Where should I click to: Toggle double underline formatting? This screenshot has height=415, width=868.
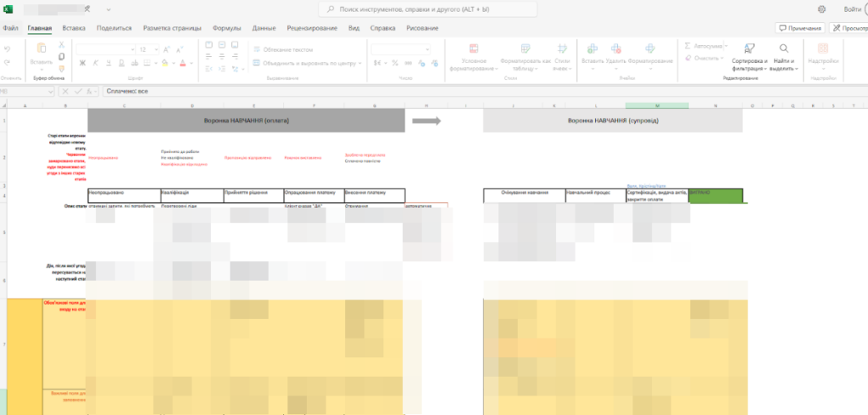[121, 63]
